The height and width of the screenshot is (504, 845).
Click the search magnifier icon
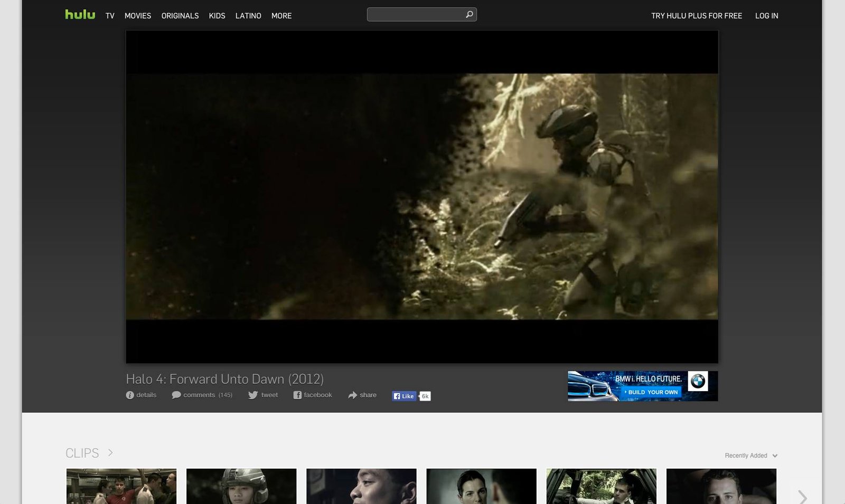coord(469,14)
